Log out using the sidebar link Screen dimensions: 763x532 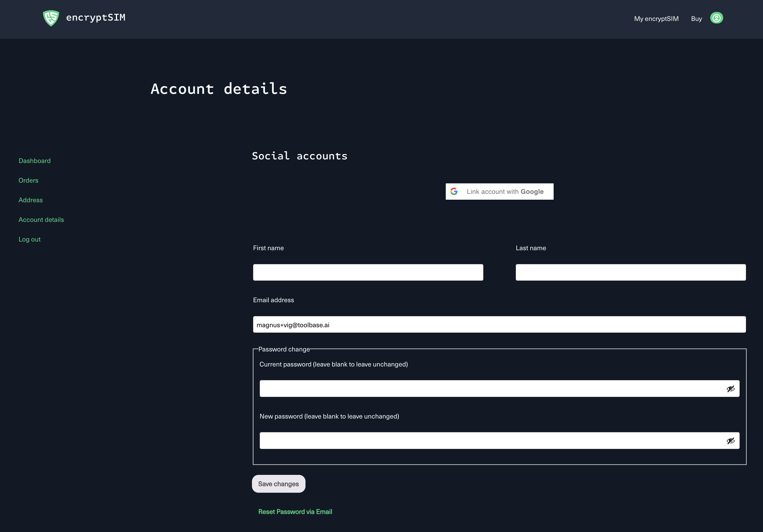tap(30, 239)
